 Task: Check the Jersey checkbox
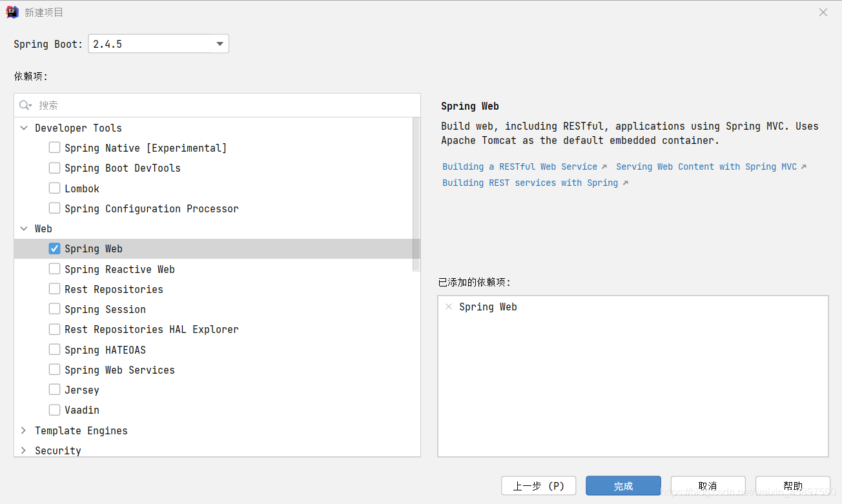point(54,390)
